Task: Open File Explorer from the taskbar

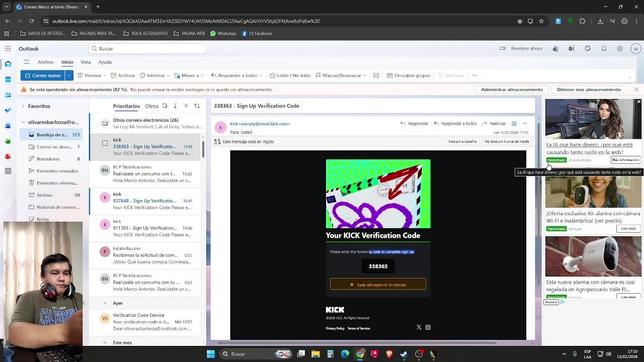Action: [x=315, y=354]
